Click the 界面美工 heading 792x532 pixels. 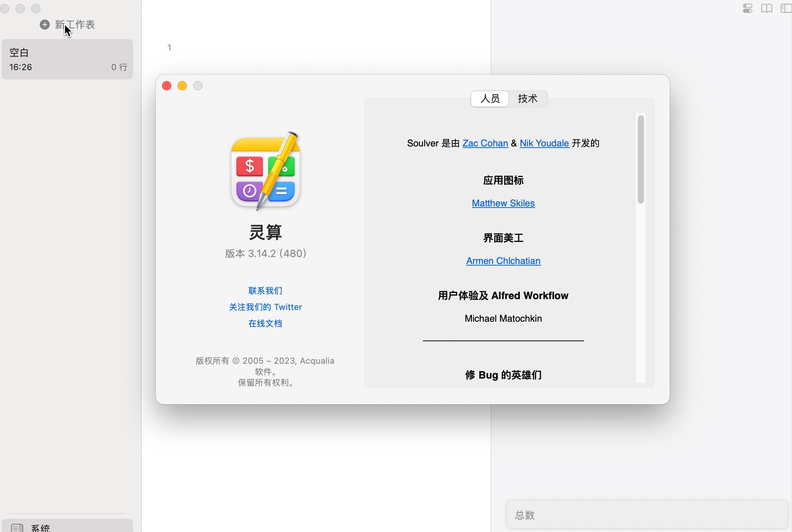503,238
